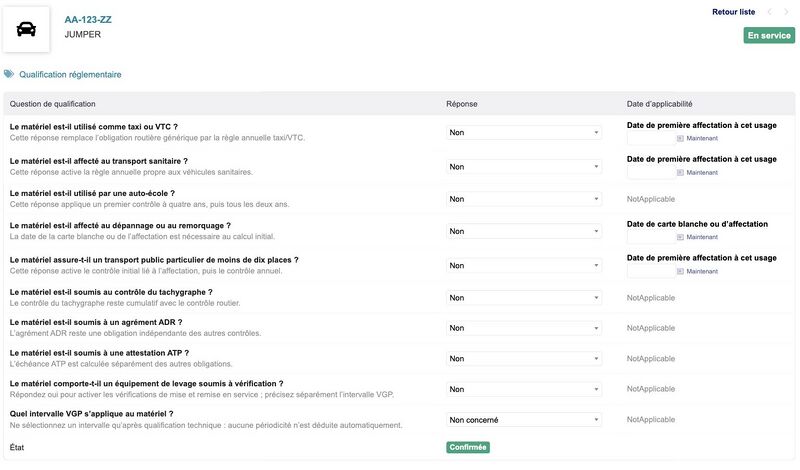Viewport: 800px width, 470px height.
Task: Click the Date d'applicabilité column header
Action: (x=659, y=104)
